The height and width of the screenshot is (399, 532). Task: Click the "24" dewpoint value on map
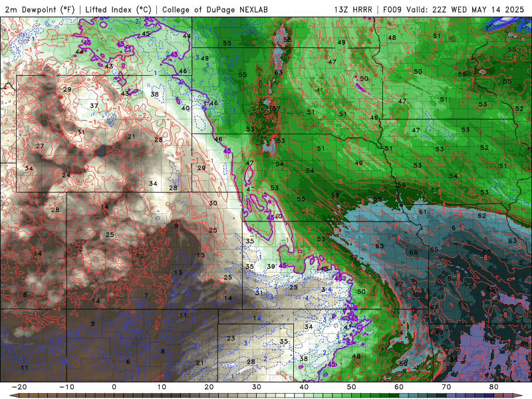pyautogui.click(x=66, y=175)
